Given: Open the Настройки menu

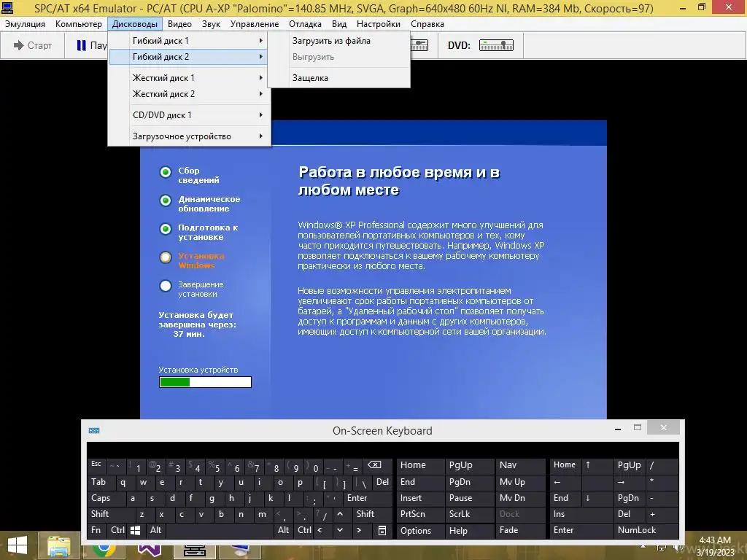Looking at the screenshot, I should [x=379, y=24].
